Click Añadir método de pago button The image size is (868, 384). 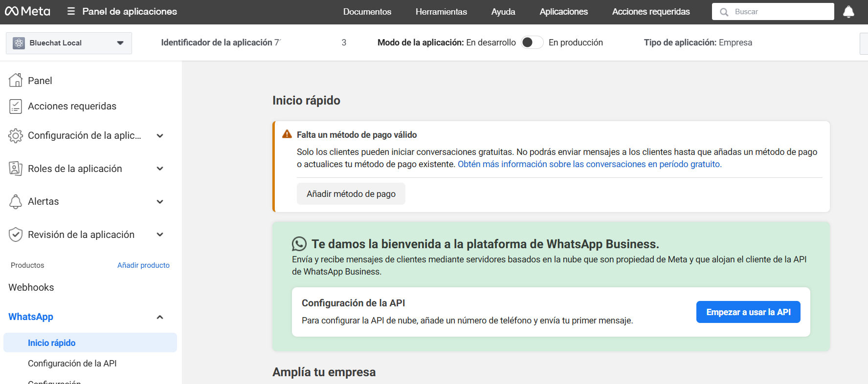pyautogui.click(x=351, y=194)
